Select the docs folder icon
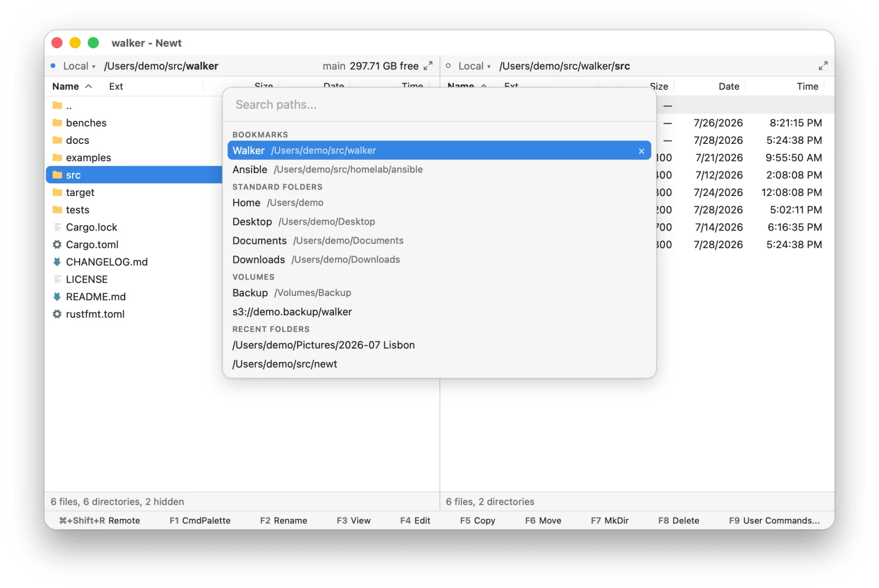Image resolution: width=879 pixels, height=588 pixels. pos(57,140)
